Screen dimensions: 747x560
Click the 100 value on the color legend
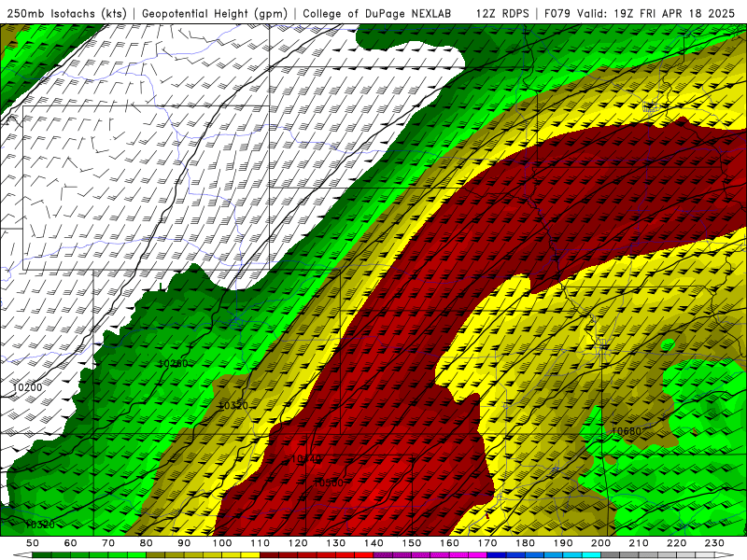coord(222,543)
